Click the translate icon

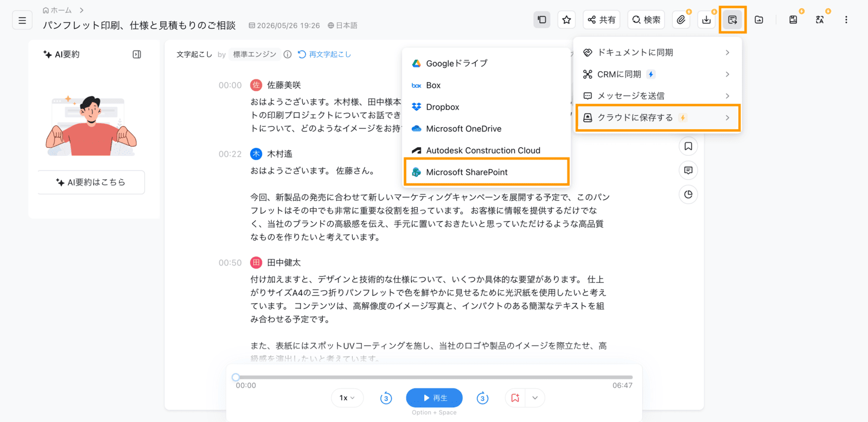tap(820, 20)
